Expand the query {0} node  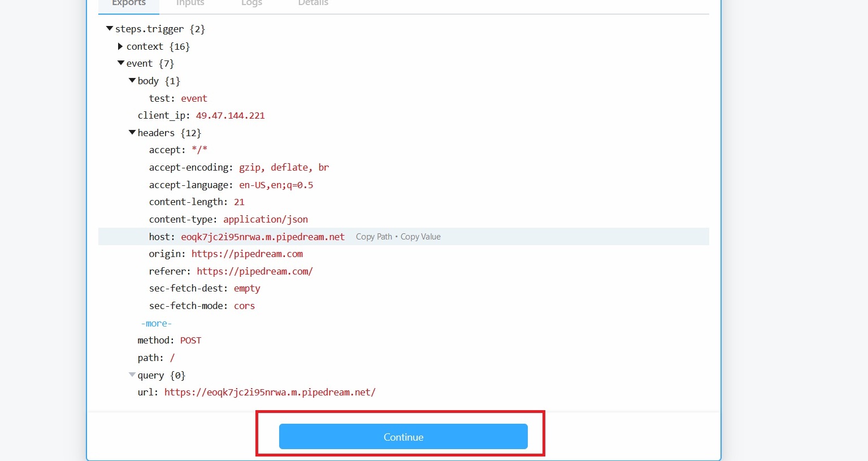(132, 375)
